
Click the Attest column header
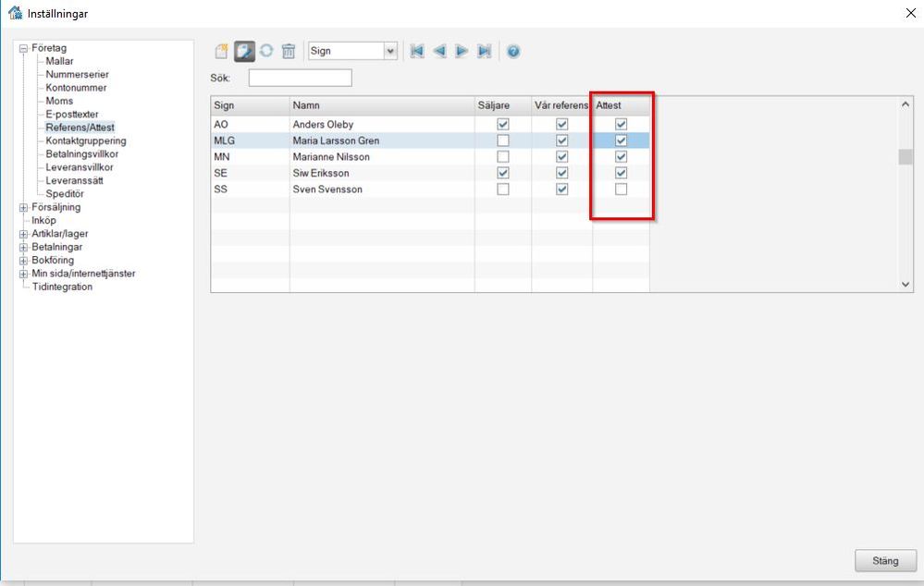tap(622, 105)
